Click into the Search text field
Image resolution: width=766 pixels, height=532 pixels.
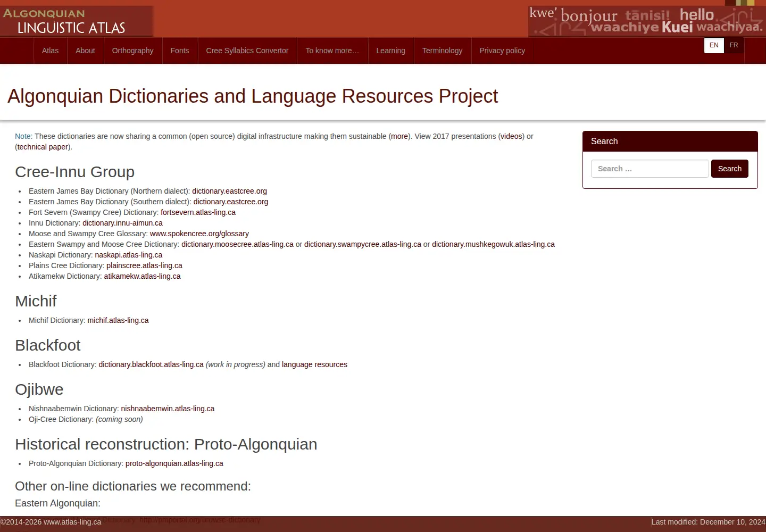click(x=650, y=169)
